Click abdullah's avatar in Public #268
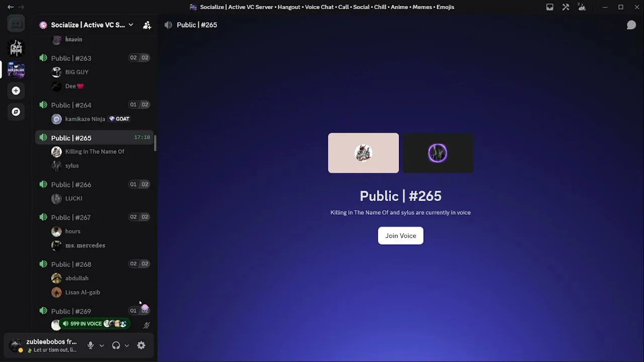The height and width of the screenshot is (362, 644). point(56,278)
